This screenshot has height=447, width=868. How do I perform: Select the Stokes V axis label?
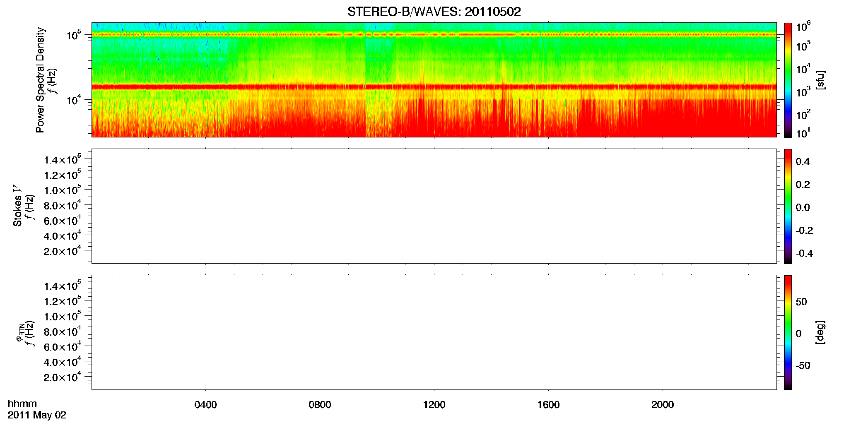click(x=17, y=205)
